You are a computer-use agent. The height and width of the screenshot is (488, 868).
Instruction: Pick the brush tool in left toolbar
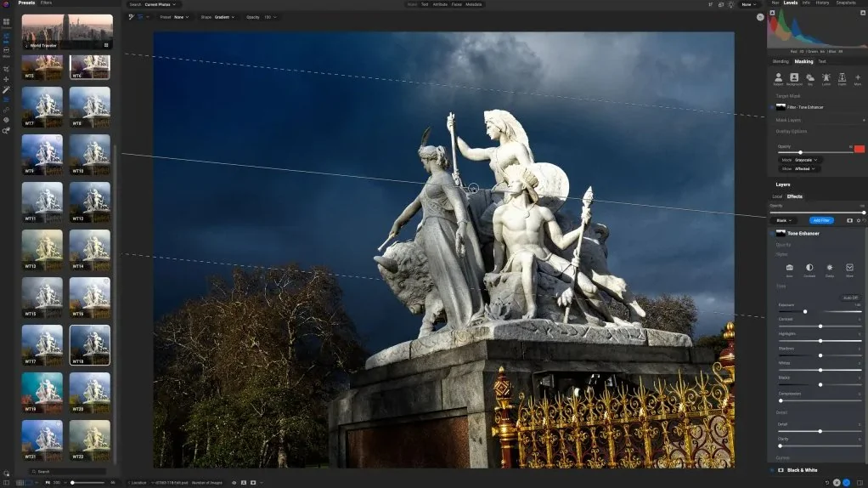(6, 90)
